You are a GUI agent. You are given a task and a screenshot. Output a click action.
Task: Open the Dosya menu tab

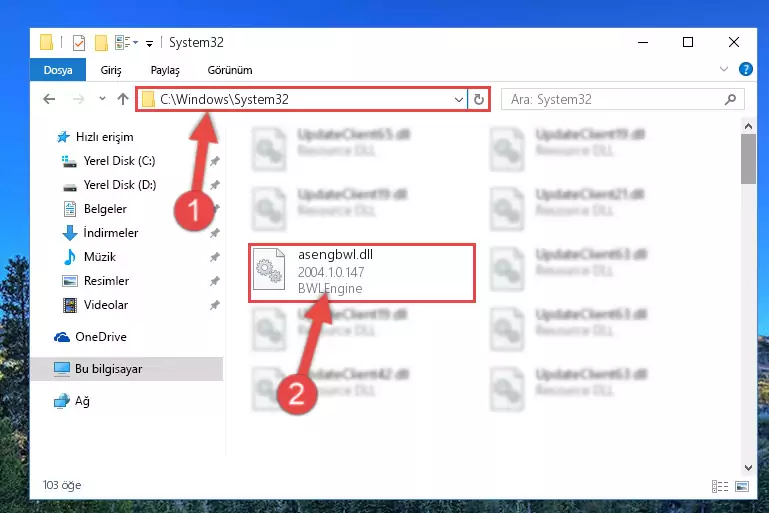(x=58, y=70)
